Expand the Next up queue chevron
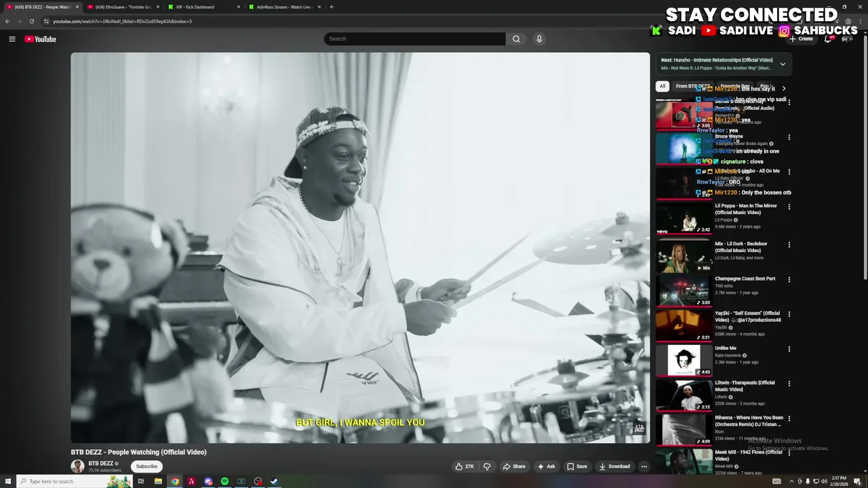Image resolution: width=868 pixels, height=488 pixels. click(783, 64)
